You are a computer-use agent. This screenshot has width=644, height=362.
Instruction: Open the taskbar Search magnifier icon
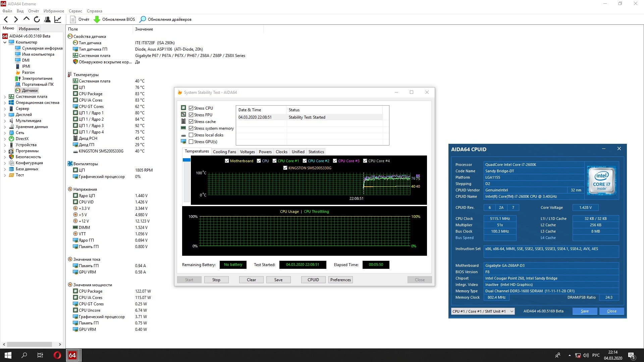pos(24,355)
